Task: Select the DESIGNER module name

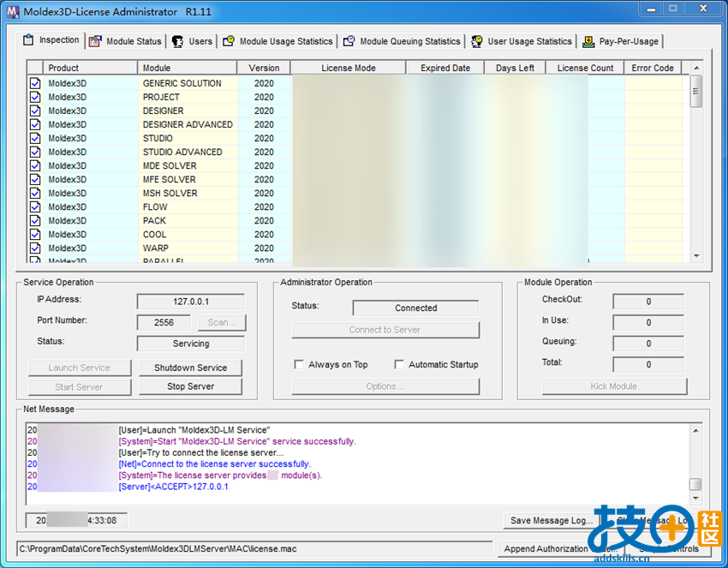Action: (x=163, y=111)
